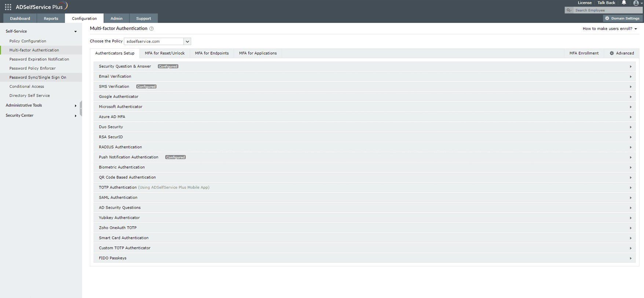Click the help icon beside Multi-factor Authentication

pos(151,29)
